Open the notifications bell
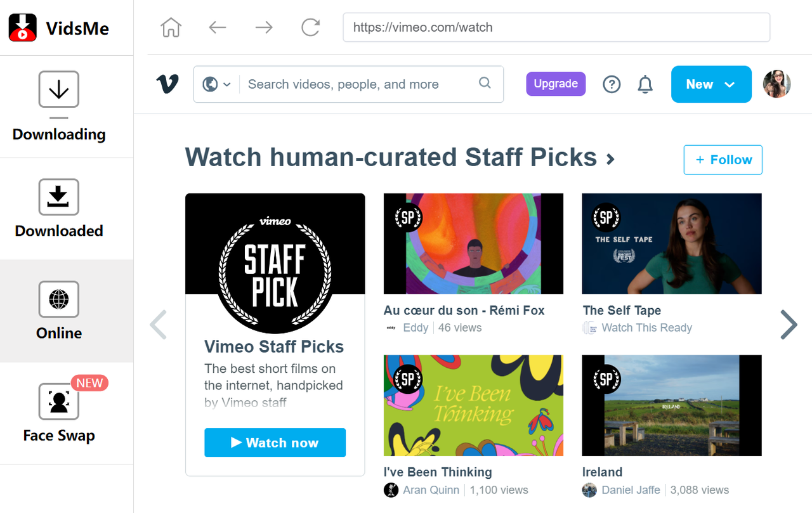Screen dimensions: 812x513 645,84
